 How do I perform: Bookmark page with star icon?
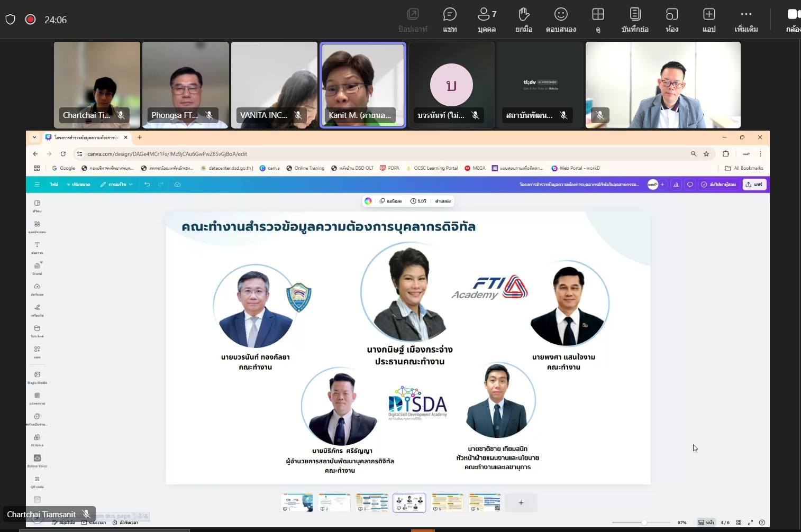pos(706,154)
